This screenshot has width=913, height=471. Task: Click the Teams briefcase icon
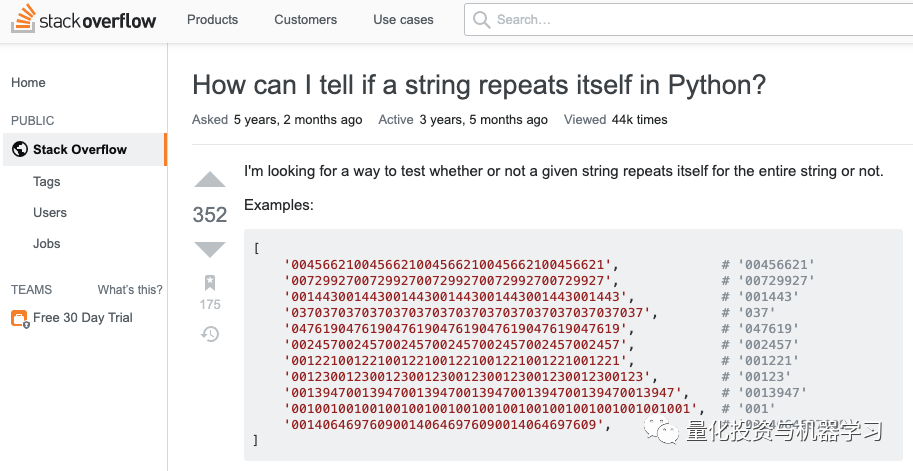coord(19,318)
